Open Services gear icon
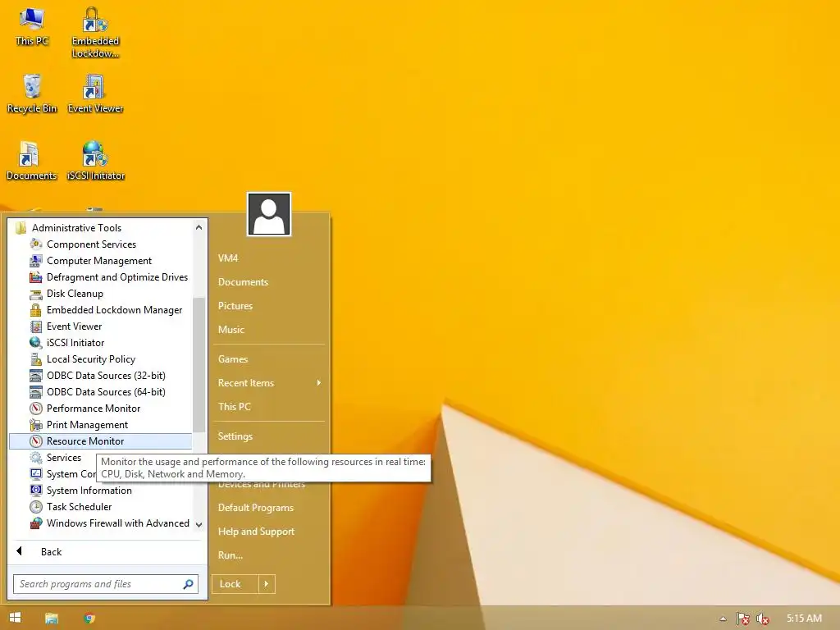This screenshot has height=630, width=840. [36, 458]
